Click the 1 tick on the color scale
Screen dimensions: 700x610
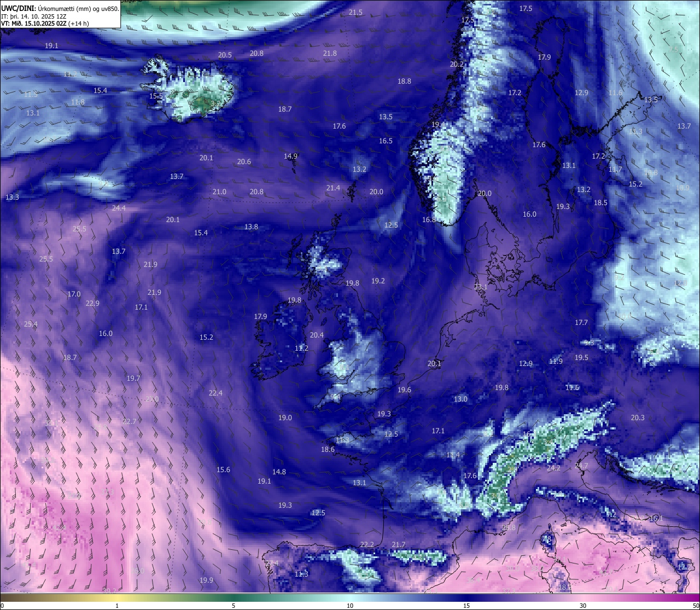click(x=117, y=605)
